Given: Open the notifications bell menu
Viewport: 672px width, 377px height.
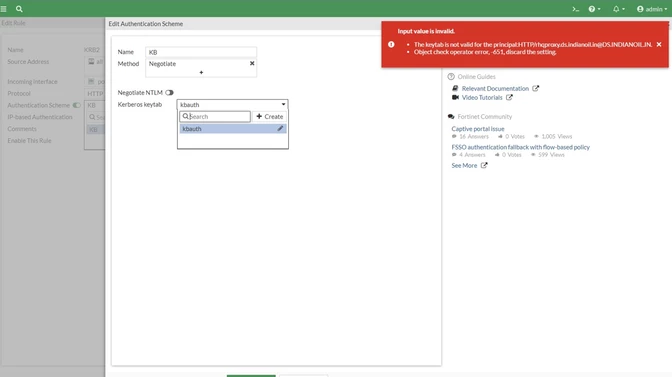Looking at the screenshot, I should (618, 9).
